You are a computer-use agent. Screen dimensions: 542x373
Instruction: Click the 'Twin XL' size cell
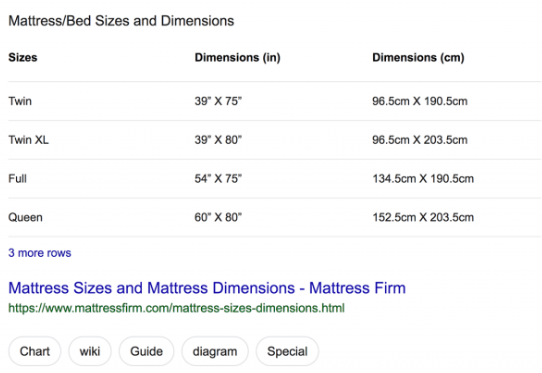pyautogui.click(x=28, y=140)
